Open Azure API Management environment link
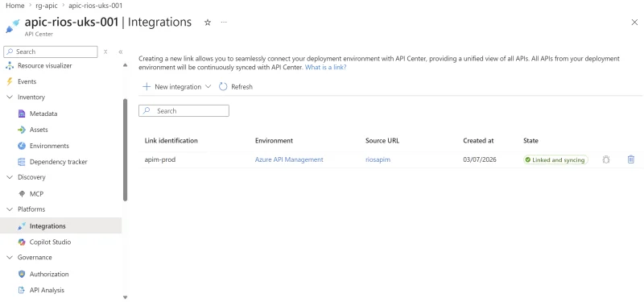644x302 pixels. point(289,159)
